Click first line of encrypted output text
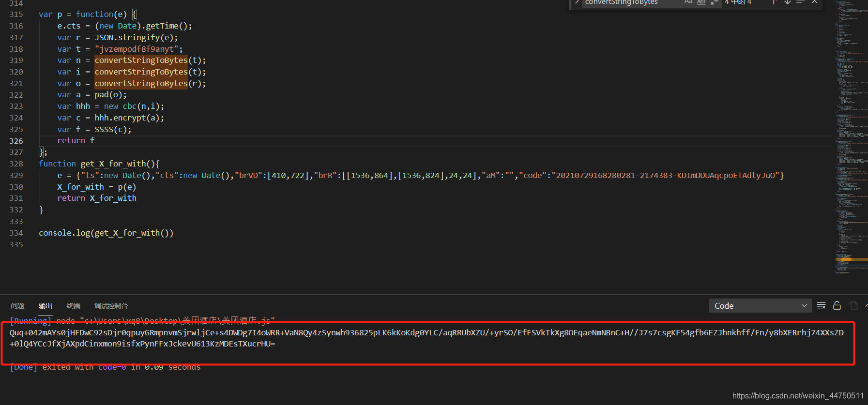This screenshot has width=868, height=405. click(x=426, y=332)
